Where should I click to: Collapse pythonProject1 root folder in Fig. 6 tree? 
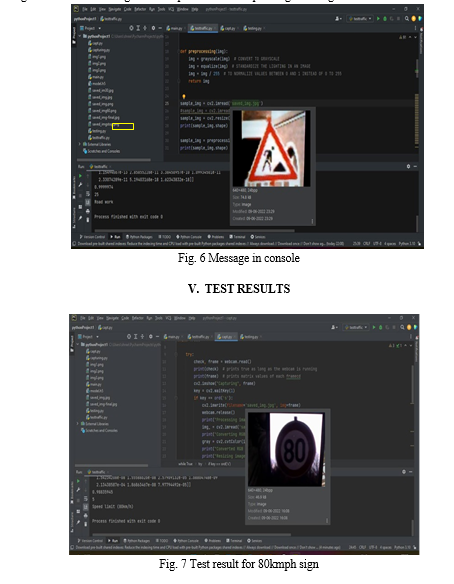click(x=80, y=36)
